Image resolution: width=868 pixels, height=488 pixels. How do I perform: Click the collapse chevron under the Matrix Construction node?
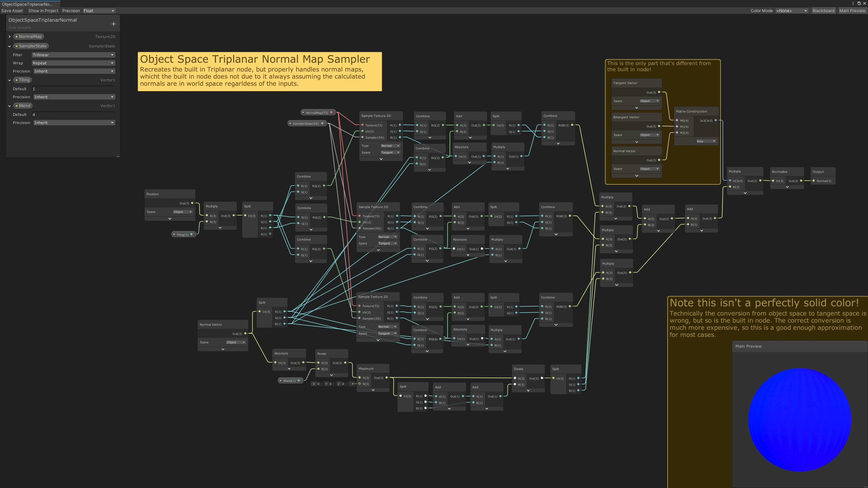[x=714, y=141]
